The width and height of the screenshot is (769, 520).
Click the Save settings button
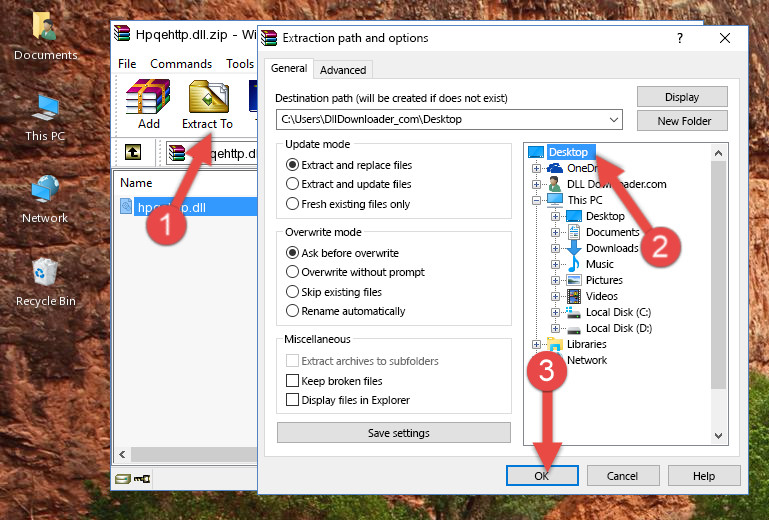coord(394,433)
